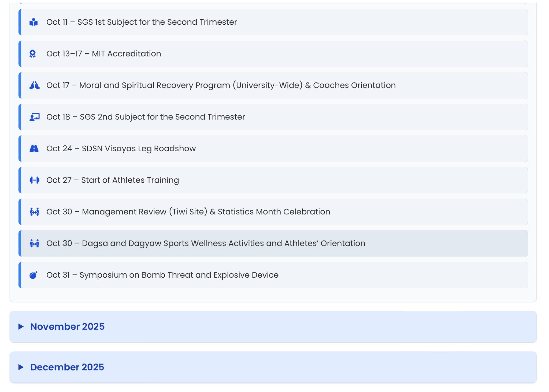Click the Oct 27 Start of Athletes Training text
Screen dimensions: 549x392
click(x=113, y=180)
